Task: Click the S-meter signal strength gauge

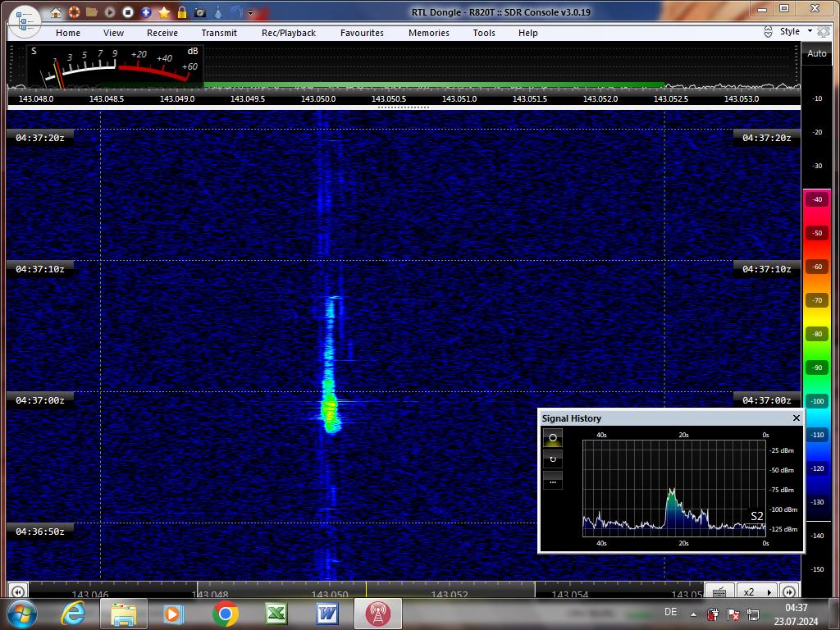Action: pos(115,66)
